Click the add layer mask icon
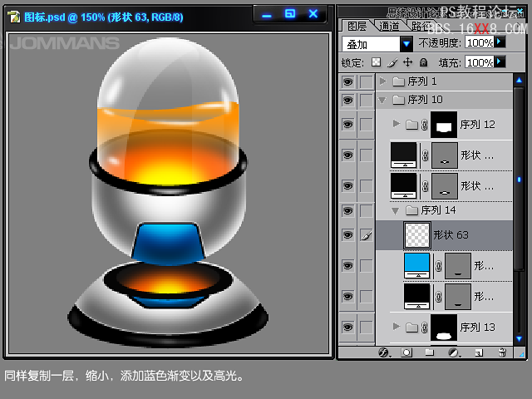Image resolution: width=532 pixels, height=399 pixels. point(406,352)
